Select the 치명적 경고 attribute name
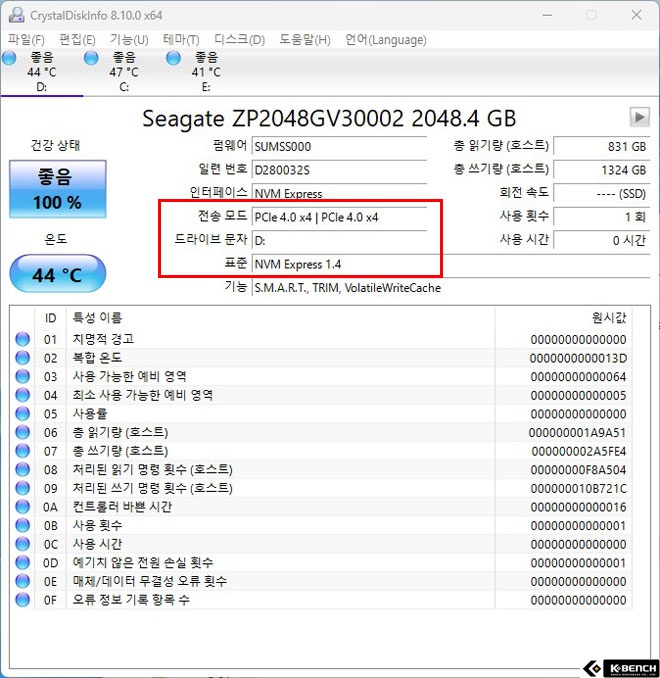Screen dimensions: 660x678 coord(103,339)
